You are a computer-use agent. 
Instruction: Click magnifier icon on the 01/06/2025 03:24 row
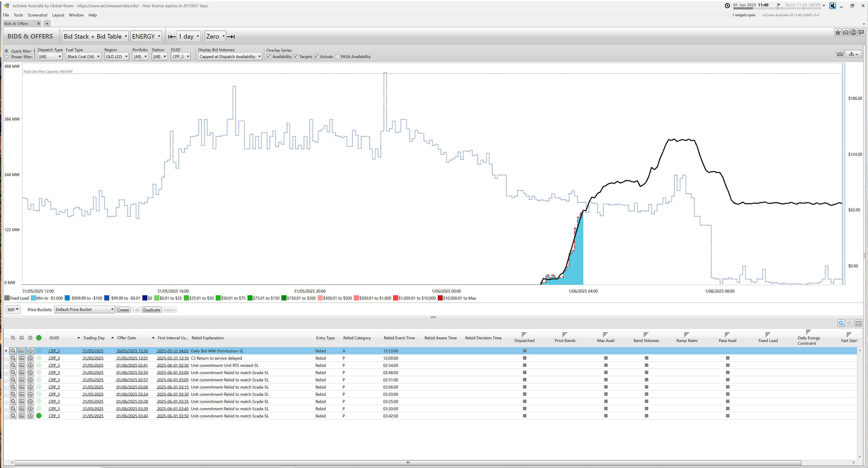[x=13, y=394]
